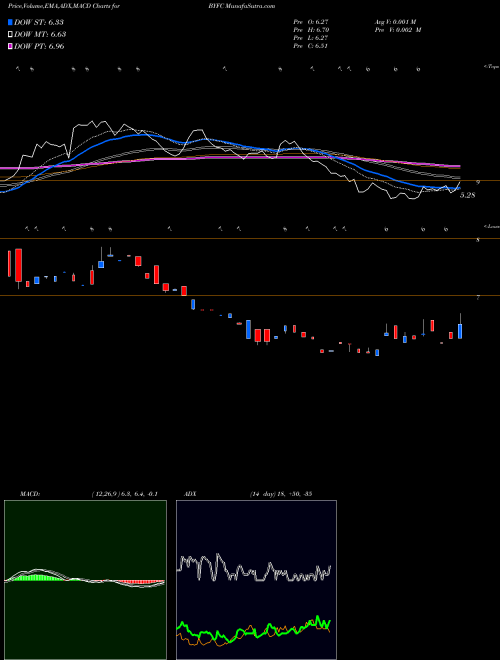This screenshot has width=500, height=660.
Task: Click the 'Pre O: 6.27' open value
Action: 311,22
